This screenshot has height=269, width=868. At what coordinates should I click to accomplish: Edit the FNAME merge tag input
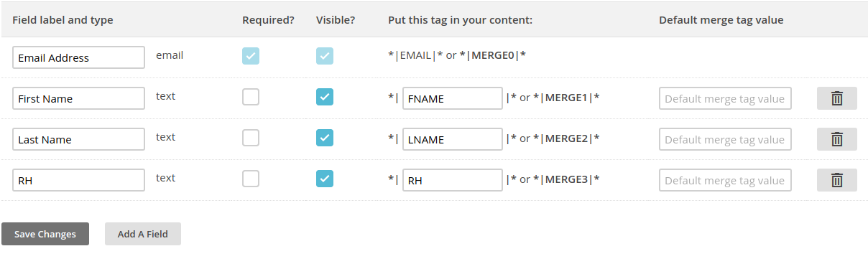(453, 98)
